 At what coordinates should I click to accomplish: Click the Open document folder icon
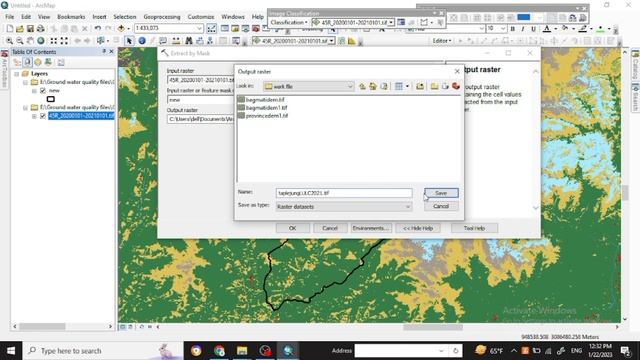[20, 29]
